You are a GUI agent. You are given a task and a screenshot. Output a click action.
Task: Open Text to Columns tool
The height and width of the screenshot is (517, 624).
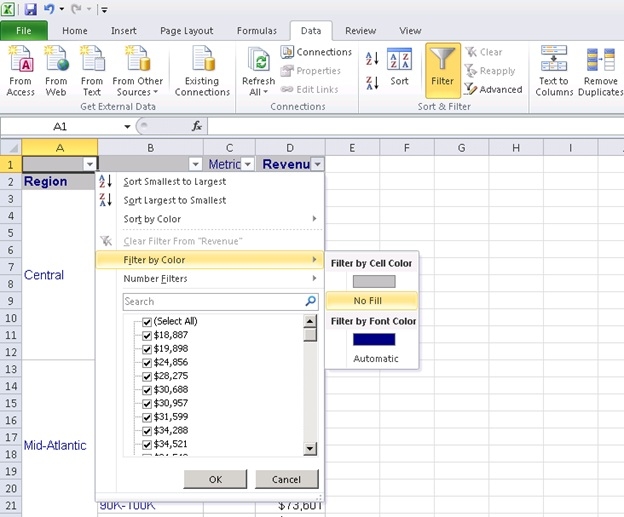coord(554,60)
